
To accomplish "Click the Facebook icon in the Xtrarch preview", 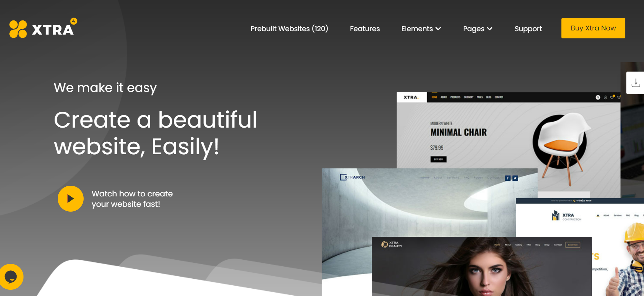I will 508,178.
